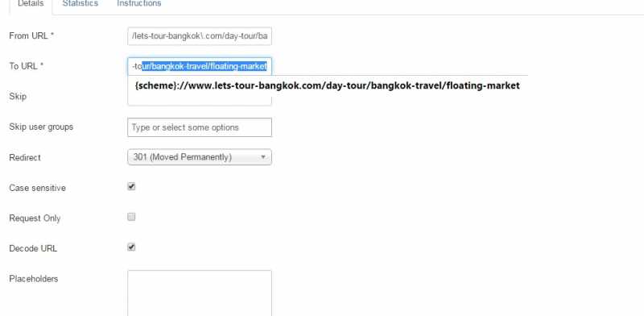Focus the Skip user groups selector
The height and width of the screenshot is (316, 644).
pos(200,127)
